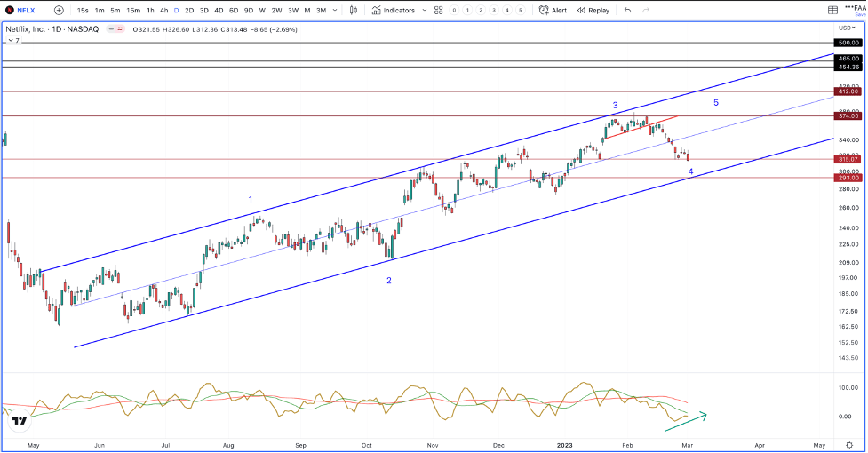Click the Alert button
This screenshot has width=868, height=453.
click(x=553, y=10)
